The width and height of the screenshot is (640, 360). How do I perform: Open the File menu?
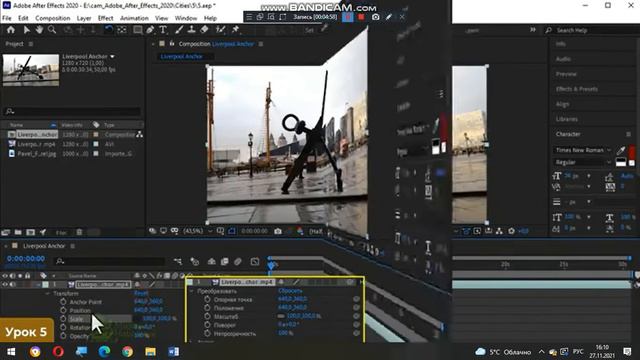7,18
